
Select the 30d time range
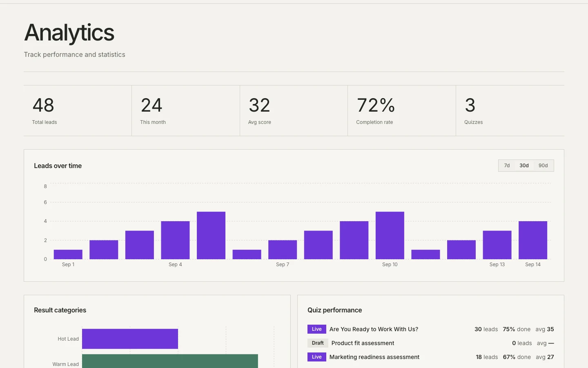(x=524, y=166)
